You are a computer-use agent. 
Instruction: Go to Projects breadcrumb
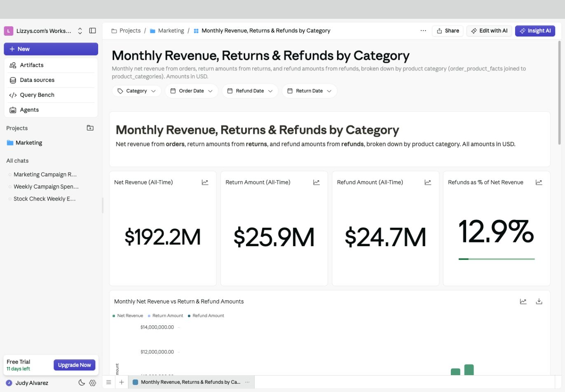point(126,30)
